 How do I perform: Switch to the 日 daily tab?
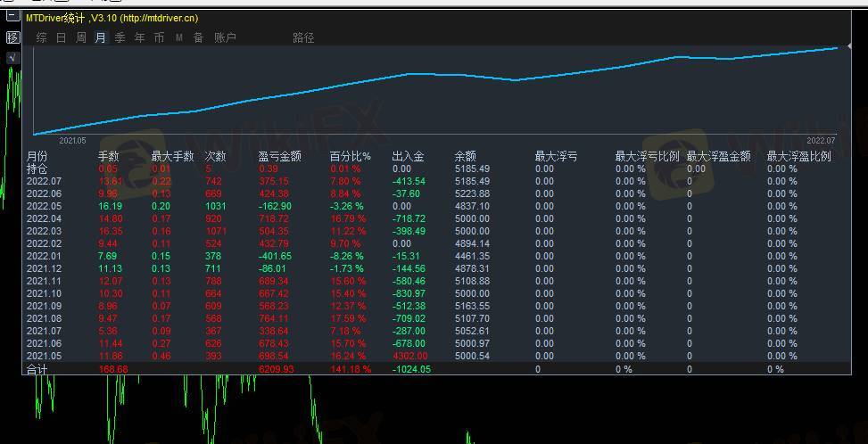point(61,37)
